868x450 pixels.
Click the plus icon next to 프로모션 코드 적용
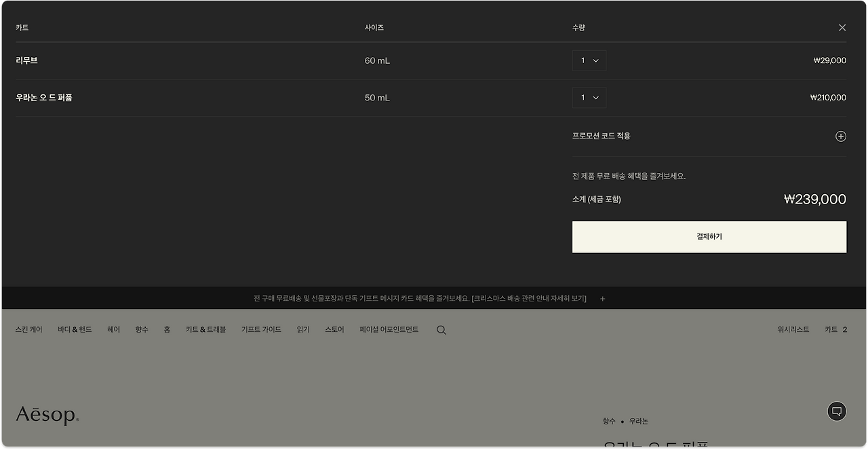(x=841, y=136)
